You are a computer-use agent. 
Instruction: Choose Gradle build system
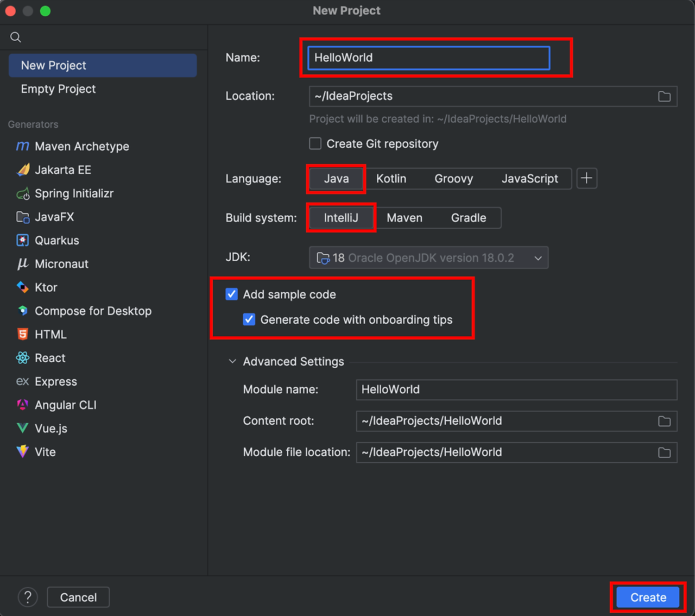point(469,218)
